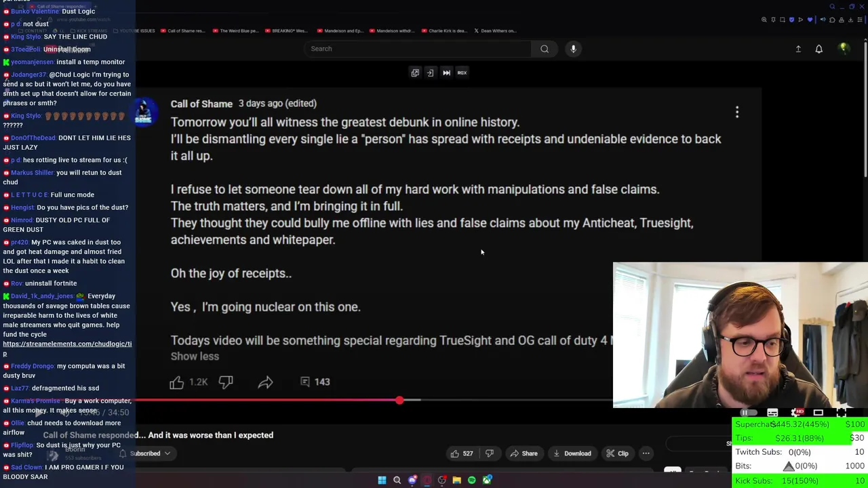Screen dimensions: 868x488
Task: Select the video title text 'And it was worse than I expected'
Action: coord(210,435)
